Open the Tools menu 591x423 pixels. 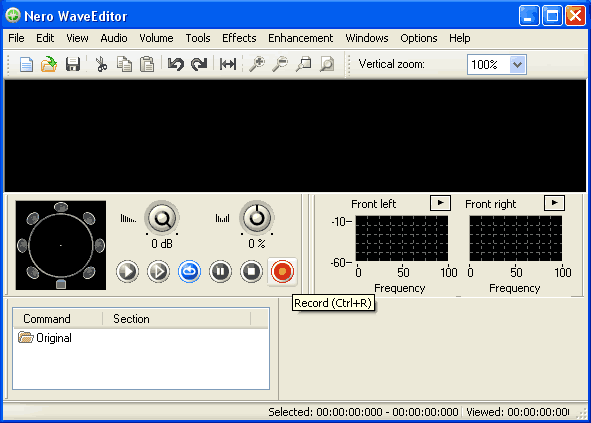198,38
